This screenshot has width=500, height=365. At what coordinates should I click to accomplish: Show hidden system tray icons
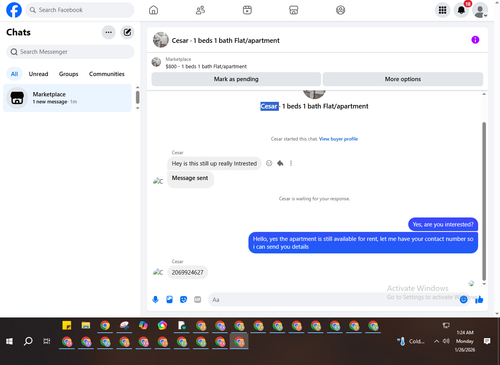(436, 341)
